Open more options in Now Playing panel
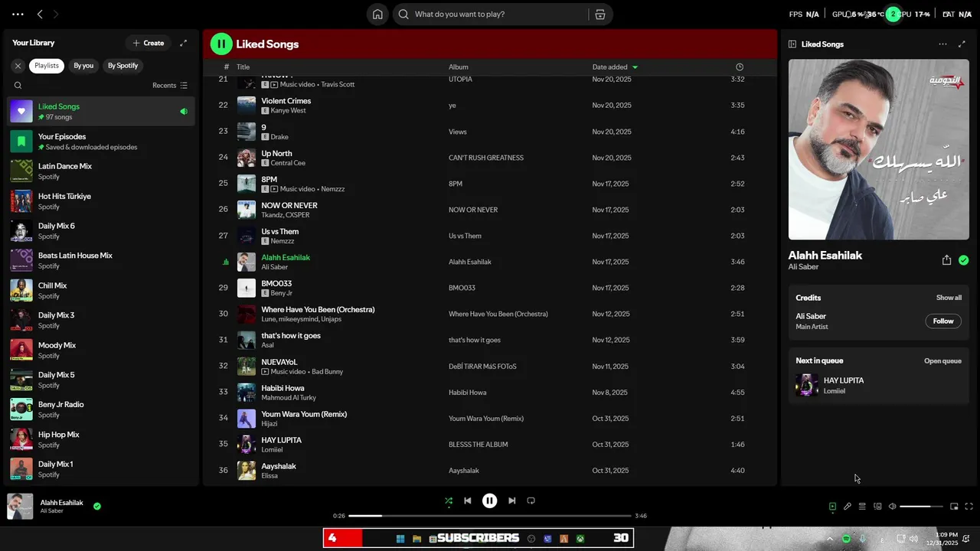 click(942, 44)
